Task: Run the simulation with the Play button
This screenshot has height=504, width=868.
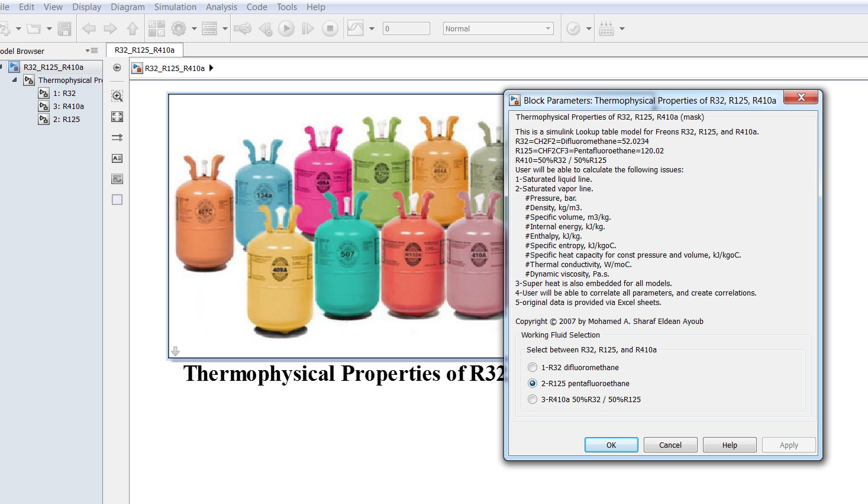Action: [286, 28]
